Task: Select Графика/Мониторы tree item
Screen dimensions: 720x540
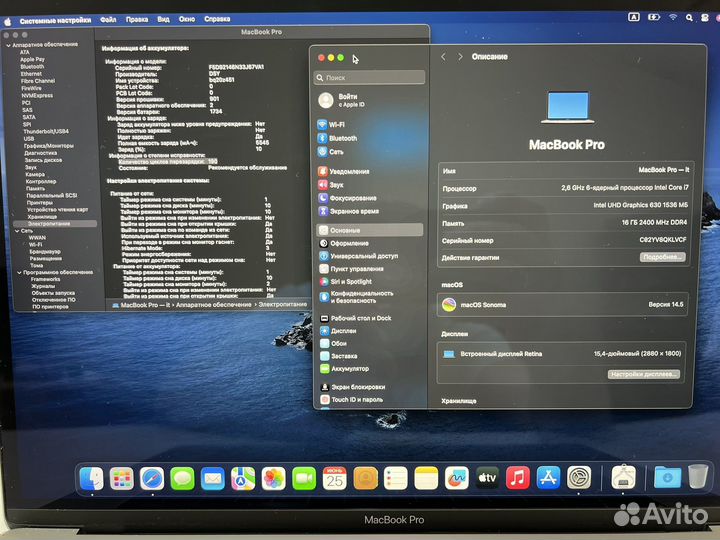Action: (49, 146)
